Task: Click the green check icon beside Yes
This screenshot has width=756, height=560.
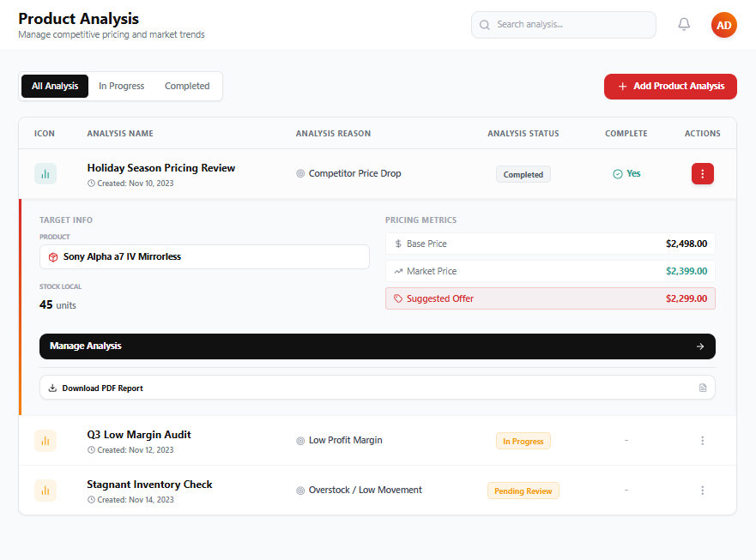Action: 618,174
